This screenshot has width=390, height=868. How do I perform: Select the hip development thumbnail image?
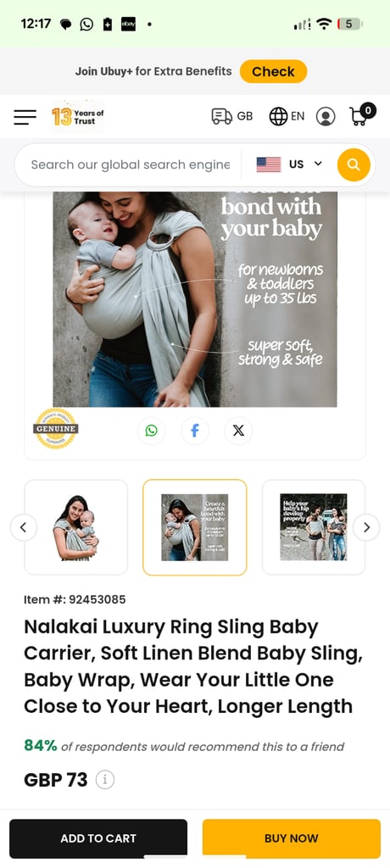[314, 527]
